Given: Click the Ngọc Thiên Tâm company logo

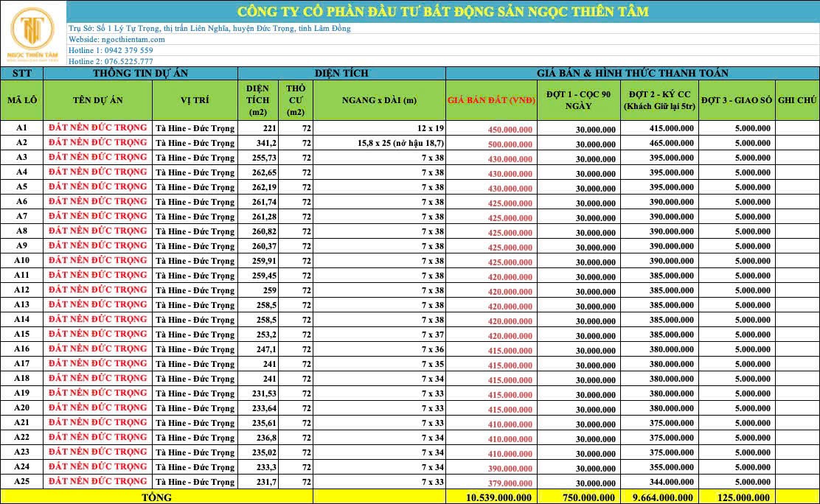Looking at the screenshot, I should pyautogui.click(x=32, y=33).
